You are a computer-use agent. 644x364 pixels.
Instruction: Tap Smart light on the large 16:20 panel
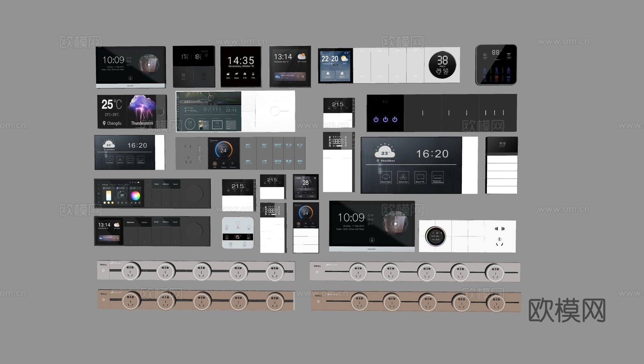coord(386,178)
